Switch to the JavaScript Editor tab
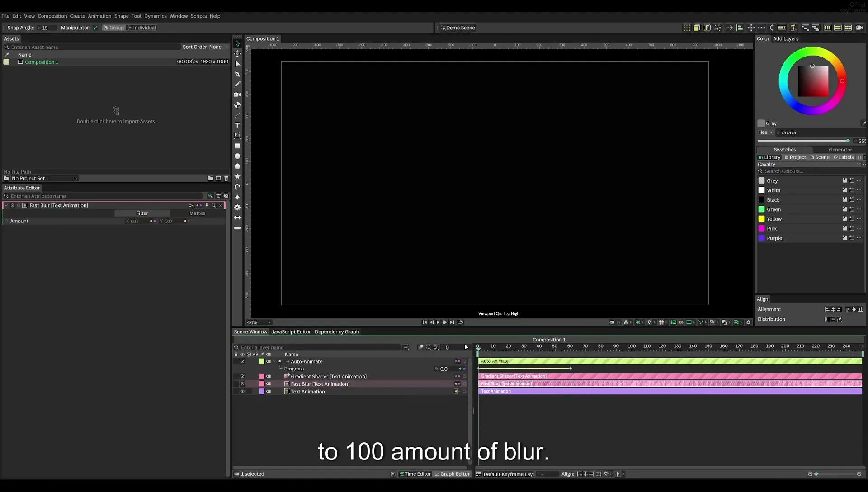The height and width of the screenshot is (492, 868). [x=291, y=332]
